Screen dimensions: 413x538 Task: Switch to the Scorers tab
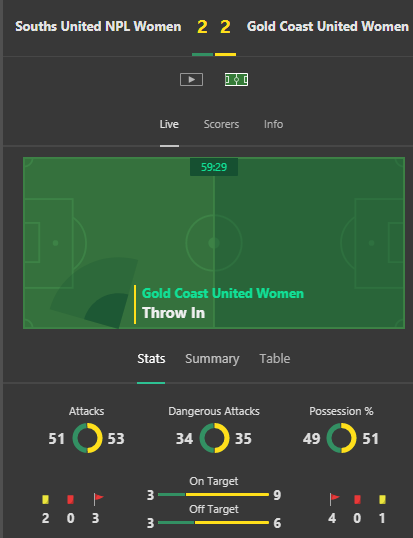click(x=221, y=124)
